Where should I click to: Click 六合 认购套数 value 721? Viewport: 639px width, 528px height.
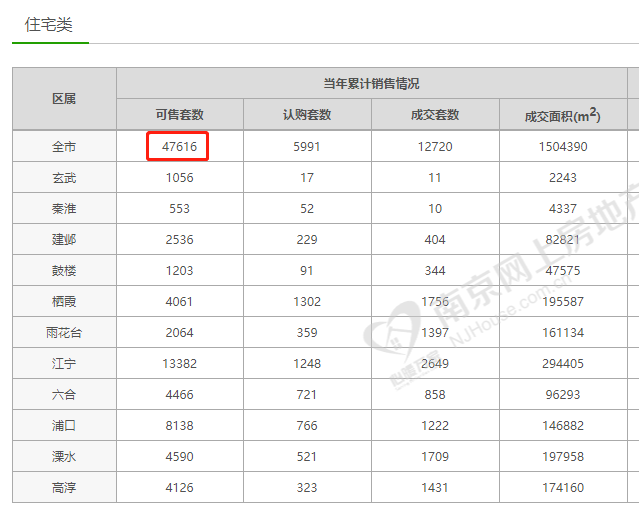click(x=307, y=394)
